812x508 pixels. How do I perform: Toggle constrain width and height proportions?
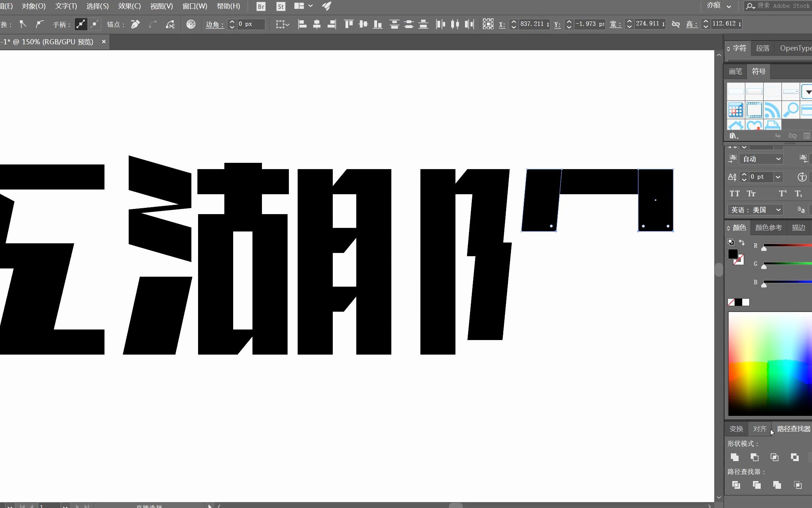(676, 24)
